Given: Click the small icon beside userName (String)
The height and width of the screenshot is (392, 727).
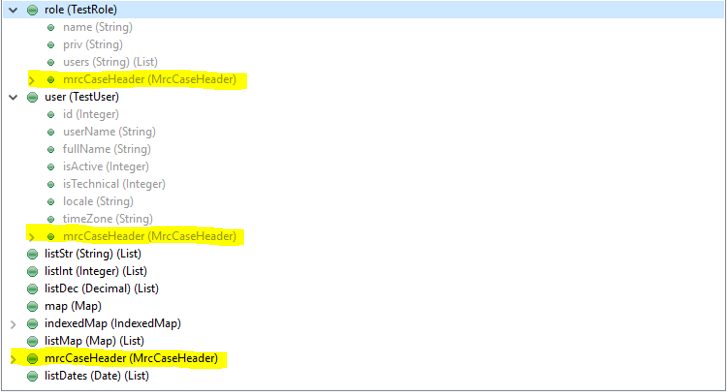Looking at the screenshot, I should (x=51, y=132).
